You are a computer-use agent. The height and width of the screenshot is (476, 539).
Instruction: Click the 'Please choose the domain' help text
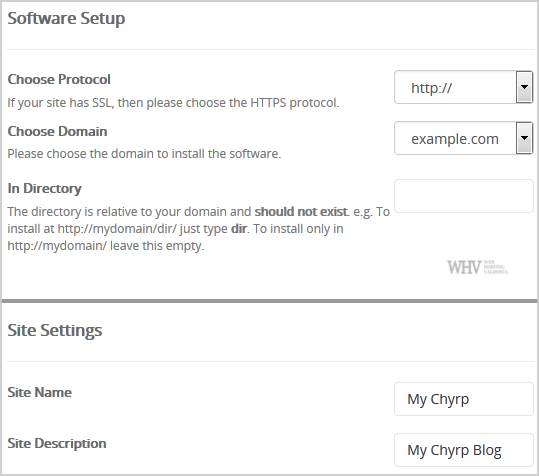tap(144, 154)
